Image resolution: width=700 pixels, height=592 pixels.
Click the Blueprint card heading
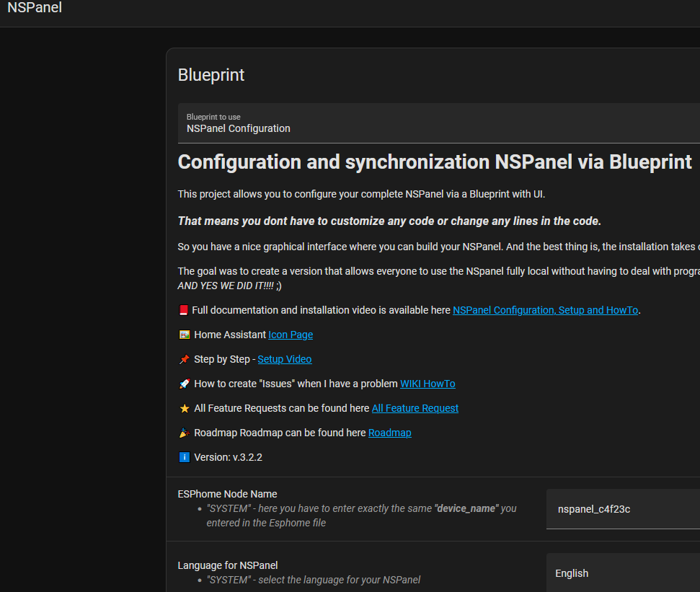(x=211, y=74)
